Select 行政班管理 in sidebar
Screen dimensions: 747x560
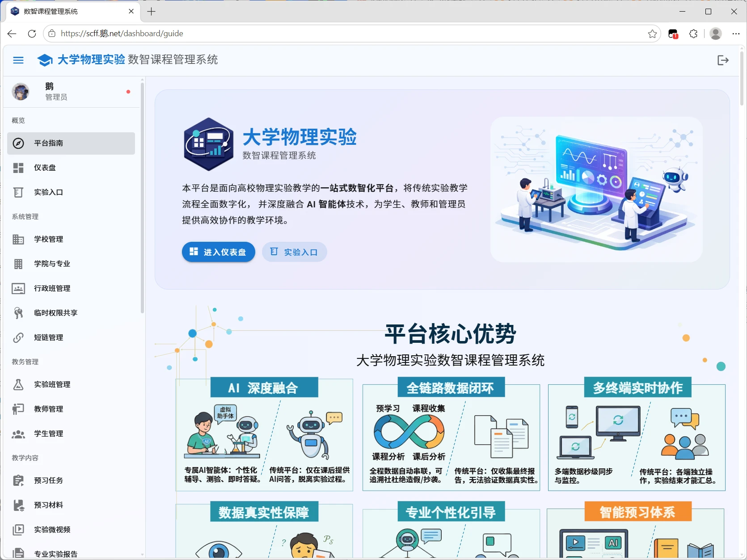click(x=71, y=289)
